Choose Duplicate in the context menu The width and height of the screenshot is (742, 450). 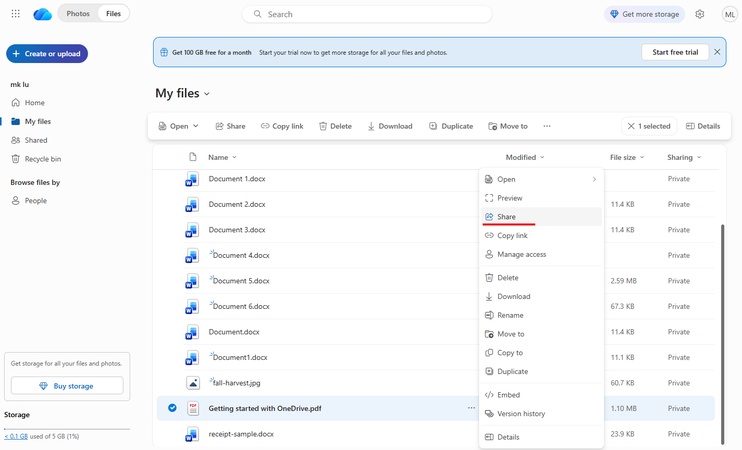click(541, 371)
